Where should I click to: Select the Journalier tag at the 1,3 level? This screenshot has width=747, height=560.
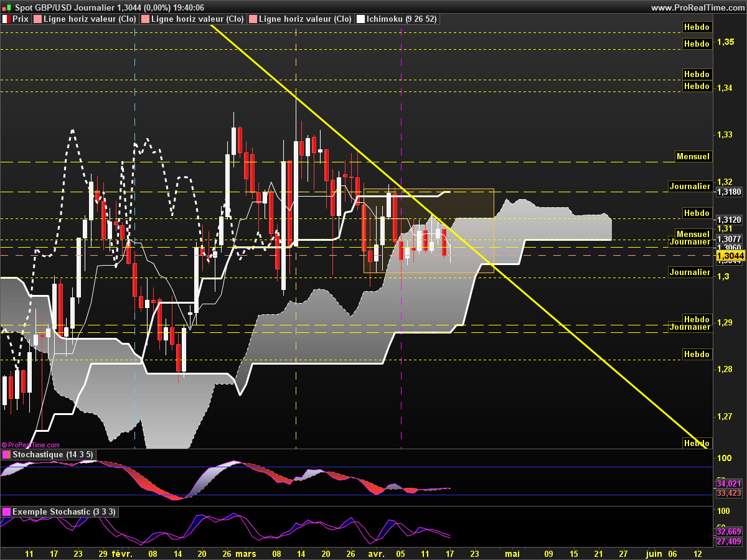690,272
